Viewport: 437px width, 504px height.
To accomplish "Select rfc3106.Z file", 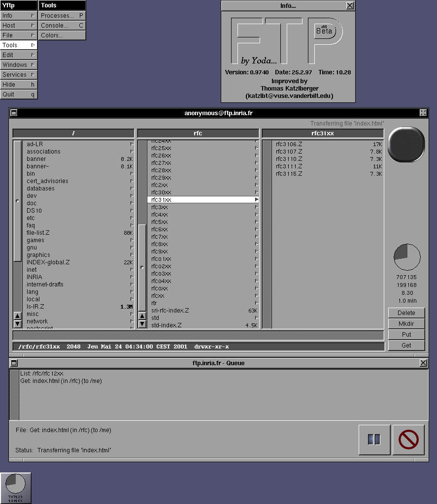I will pos(328,144).
